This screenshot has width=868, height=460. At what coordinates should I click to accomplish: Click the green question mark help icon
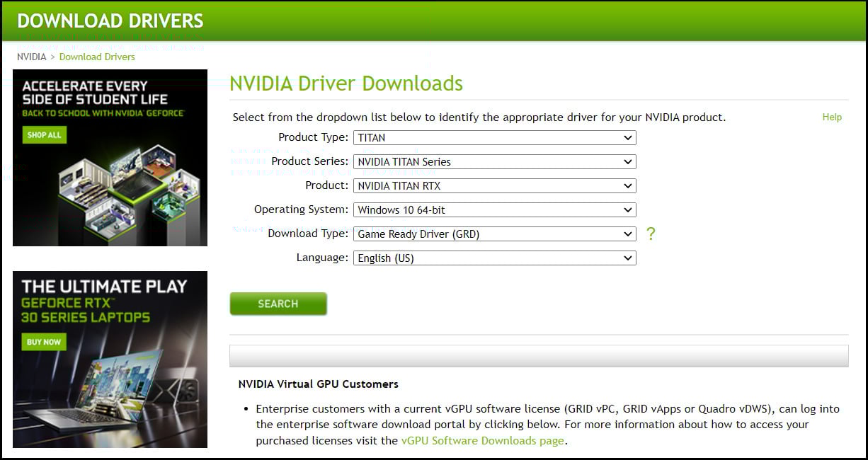click(651, 234)
